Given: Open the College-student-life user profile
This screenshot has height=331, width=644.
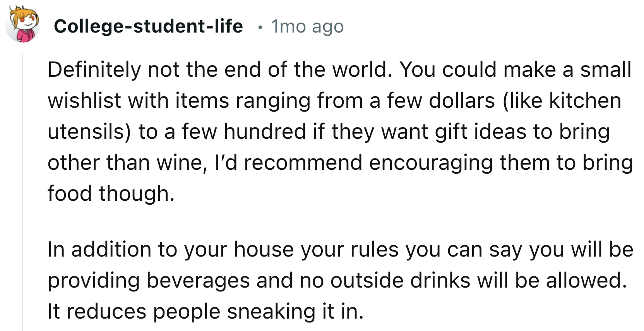Looking at the screenshot, I should pyautogui.click(x=149, y=26).
